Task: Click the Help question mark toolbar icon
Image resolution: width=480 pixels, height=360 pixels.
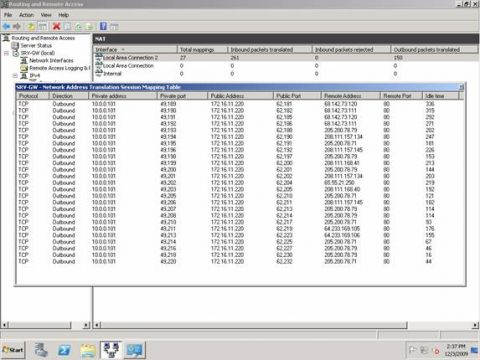Action: click(x=104, y=26)
